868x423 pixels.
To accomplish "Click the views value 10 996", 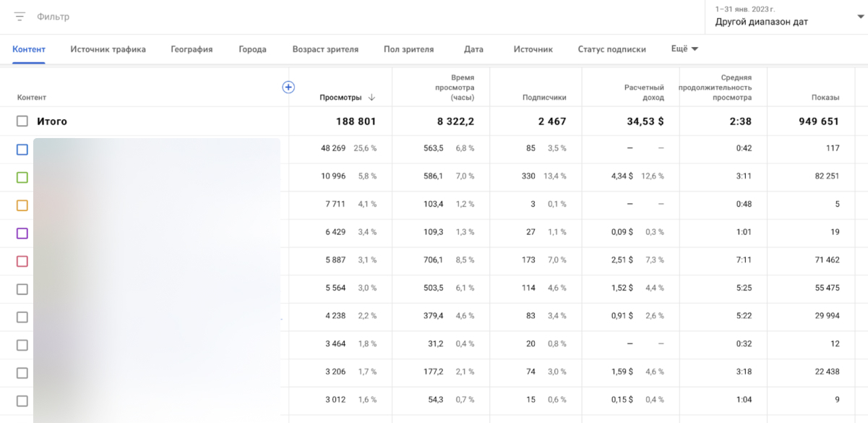I will [333, 176].
